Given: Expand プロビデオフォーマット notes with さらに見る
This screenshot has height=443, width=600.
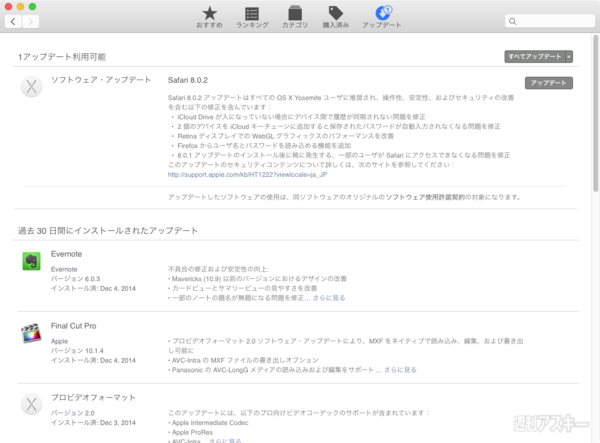Looking at the screenshot, I should point(225,440).
